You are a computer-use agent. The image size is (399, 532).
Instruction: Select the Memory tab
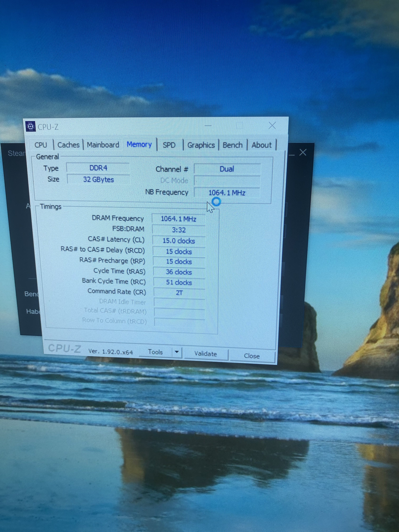tap(139, 144)
